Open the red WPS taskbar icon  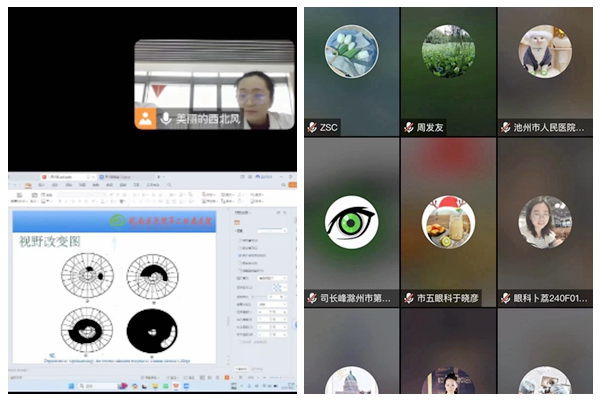pyautogui.click(x=176, y=386)
